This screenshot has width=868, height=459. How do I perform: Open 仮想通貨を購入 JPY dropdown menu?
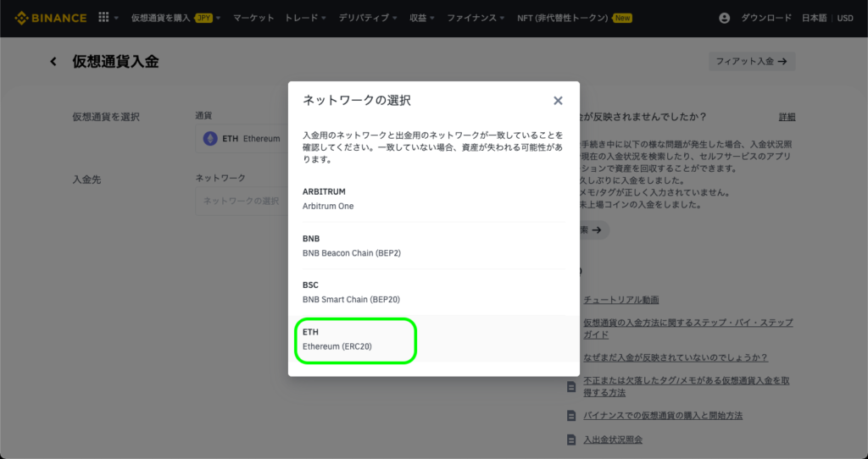[x=176, y=19]
